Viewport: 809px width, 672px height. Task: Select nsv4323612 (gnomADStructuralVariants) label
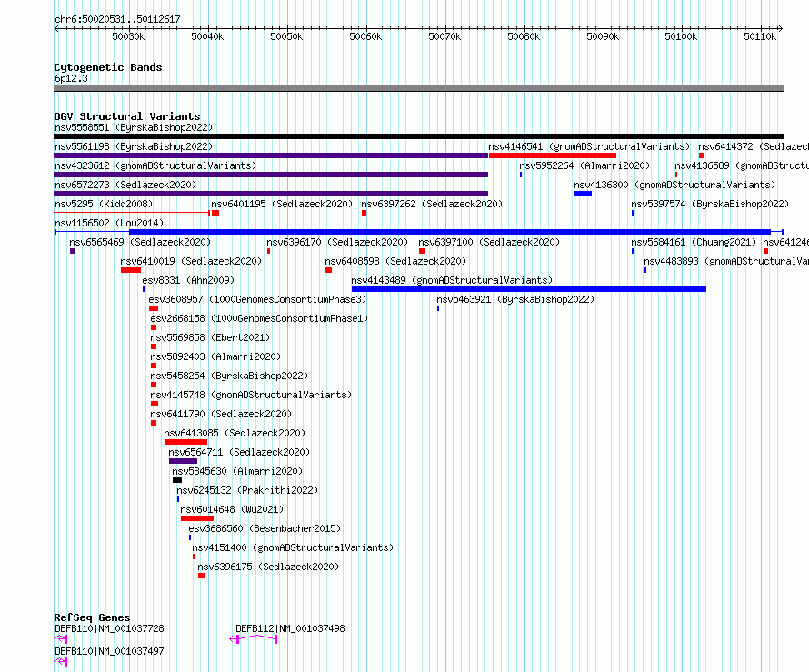coord(155,165)
